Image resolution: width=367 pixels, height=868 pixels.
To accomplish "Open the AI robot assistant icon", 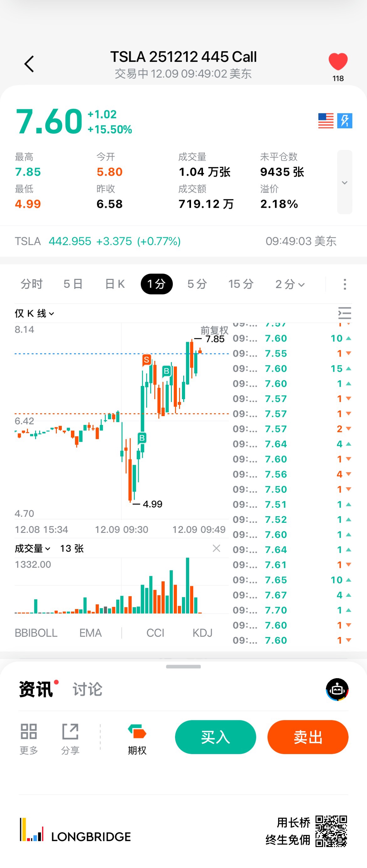I will (x=337, y=689).
